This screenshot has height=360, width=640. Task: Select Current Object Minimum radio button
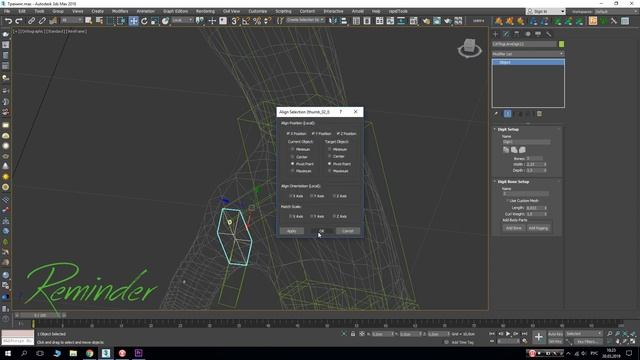[292, 149]
